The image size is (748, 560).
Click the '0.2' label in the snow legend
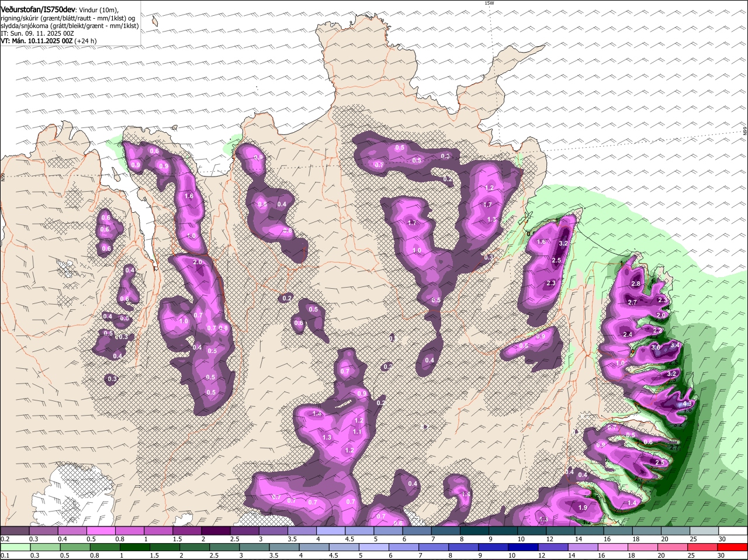tap(5, 539)
